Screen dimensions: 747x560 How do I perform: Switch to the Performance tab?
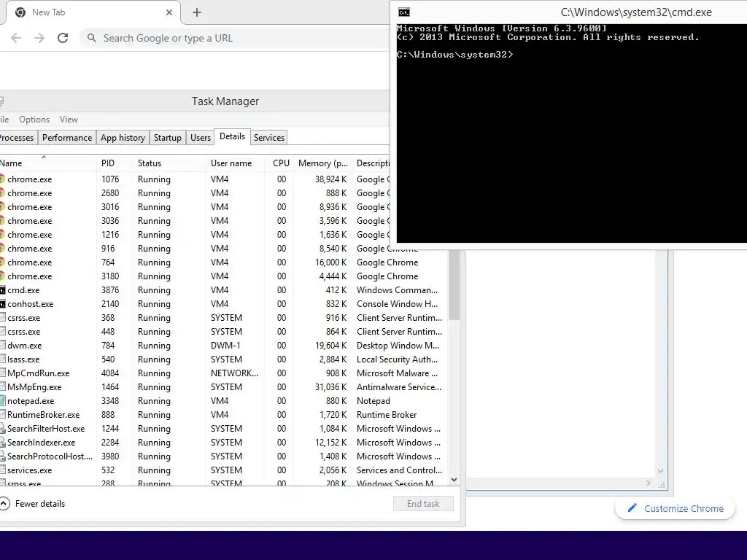(67, 138)
